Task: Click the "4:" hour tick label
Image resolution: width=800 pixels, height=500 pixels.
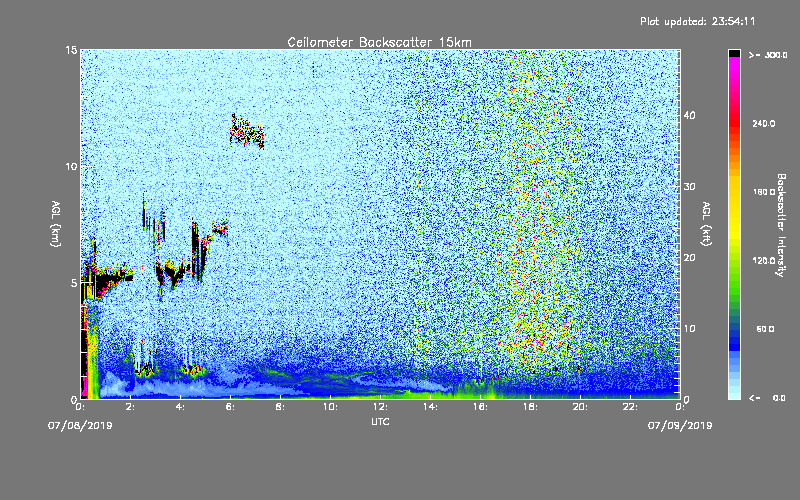Action: pyautogui.click(x=180, y=407)
